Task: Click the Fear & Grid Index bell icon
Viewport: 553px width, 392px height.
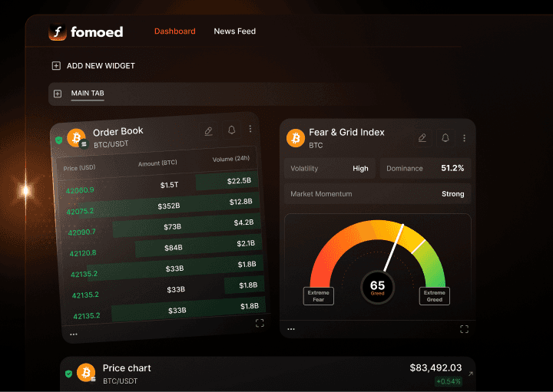Action: click(x=445, y=138)
